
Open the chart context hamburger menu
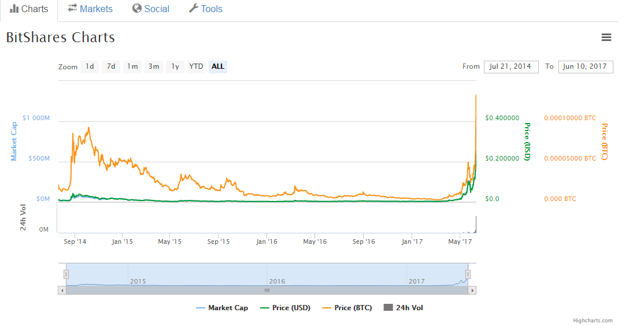point(606,38)
